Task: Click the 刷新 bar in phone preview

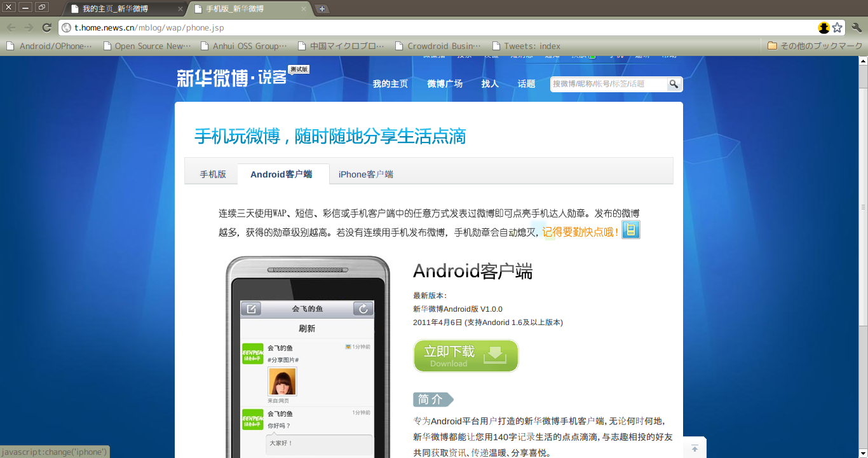Action: (x=307, y=329)
